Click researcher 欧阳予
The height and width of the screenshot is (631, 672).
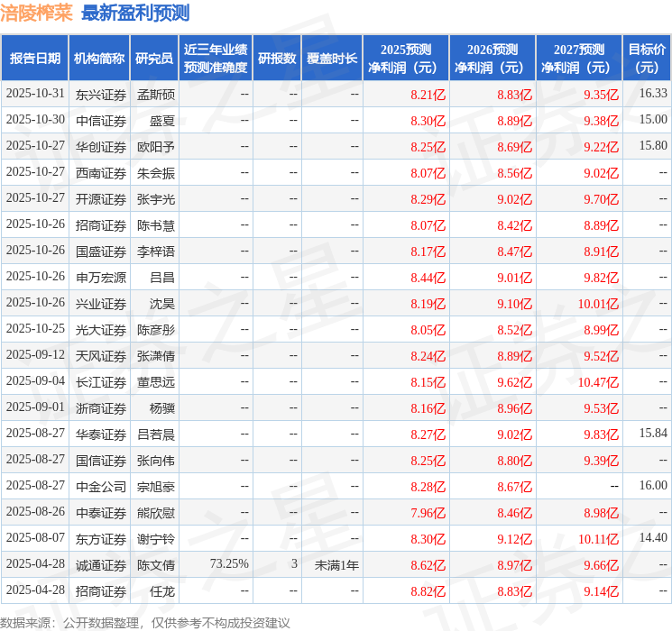(155, 147)
